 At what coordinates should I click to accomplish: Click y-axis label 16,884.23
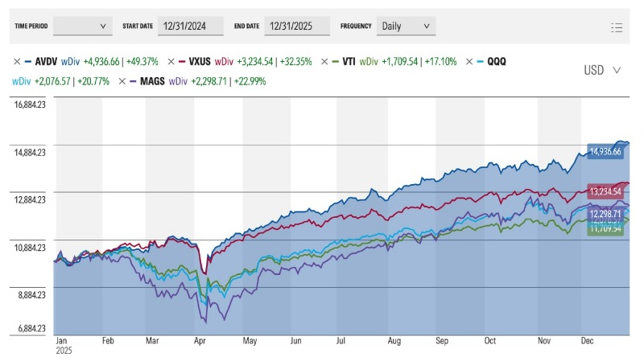(x=30, y=105)
